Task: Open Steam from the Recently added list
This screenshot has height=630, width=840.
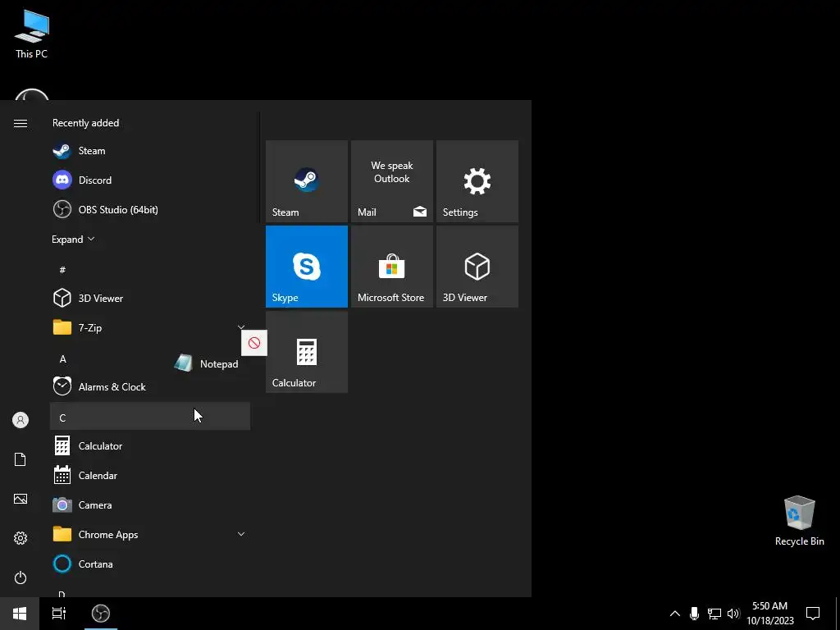Action: pyautogui.click(x=150, y=151)
